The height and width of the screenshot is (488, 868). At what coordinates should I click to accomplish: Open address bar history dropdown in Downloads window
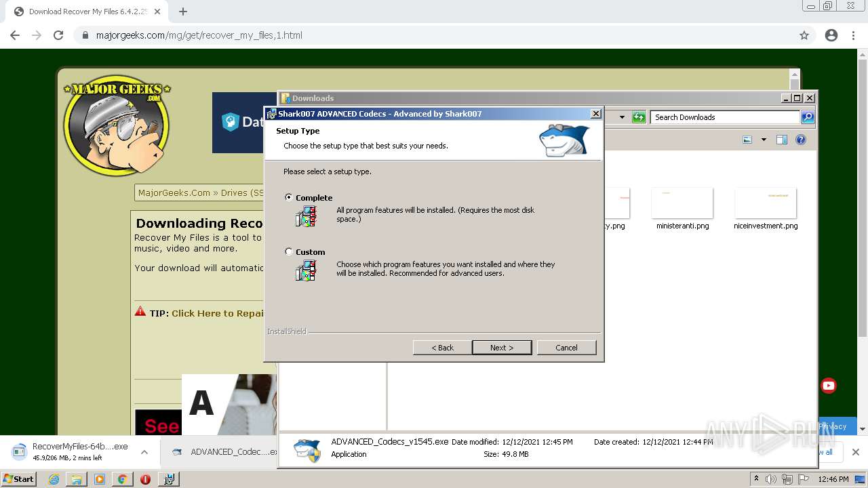622,117
